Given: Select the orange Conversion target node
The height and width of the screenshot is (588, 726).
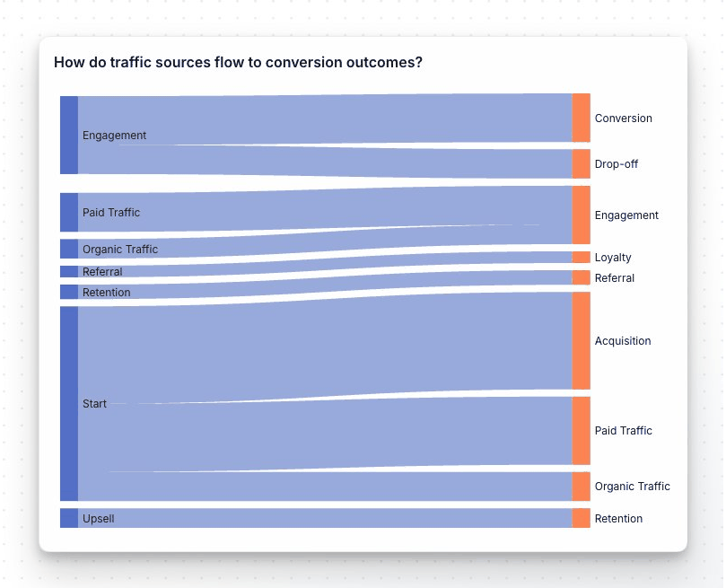Looking at the screenshot, I should [x=582, y=118].
